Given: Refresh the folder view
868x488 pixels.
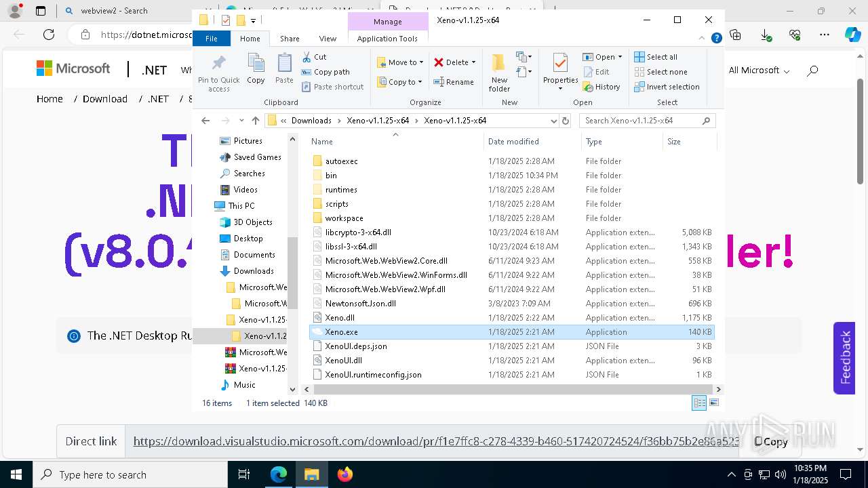Looking at the screenshot, I should 566,121.
